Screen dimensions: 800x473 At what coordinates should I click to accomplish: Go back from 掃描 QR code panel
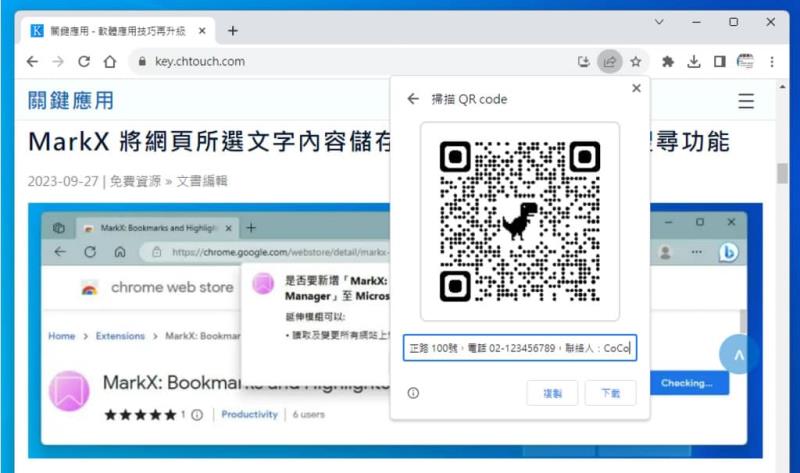[413, 99]
